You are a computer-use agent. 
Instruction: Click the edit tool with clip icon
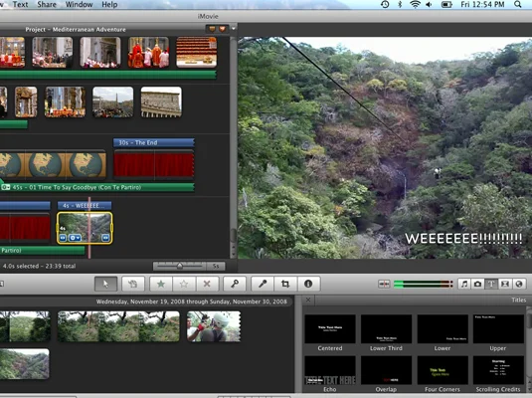[133, 284]
